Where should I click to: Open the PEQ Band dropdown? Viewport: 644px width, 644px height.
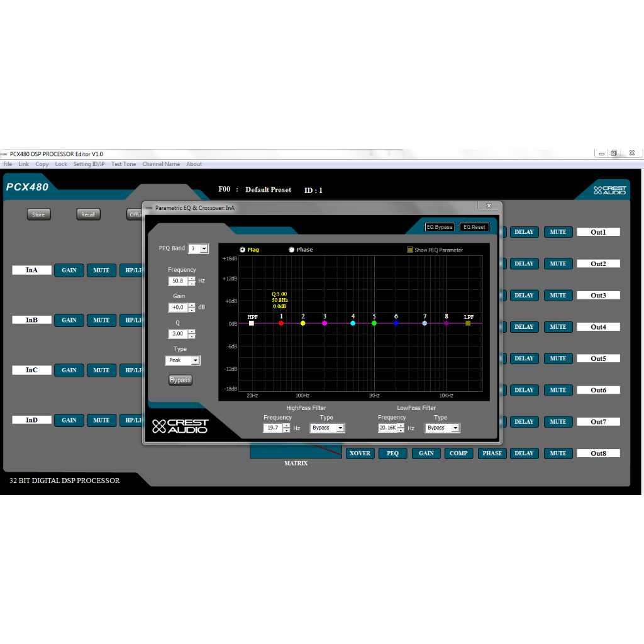point(204,248)
